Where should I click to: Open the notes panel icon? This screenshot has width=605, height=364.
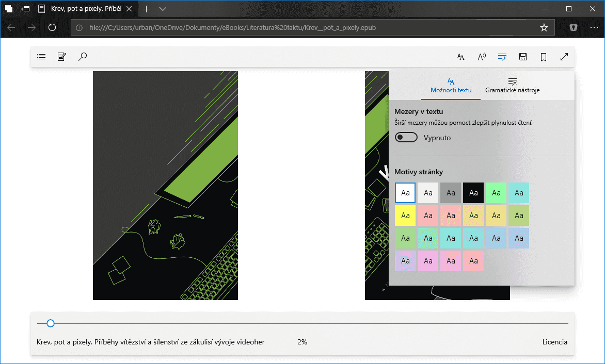coord(62,57)
